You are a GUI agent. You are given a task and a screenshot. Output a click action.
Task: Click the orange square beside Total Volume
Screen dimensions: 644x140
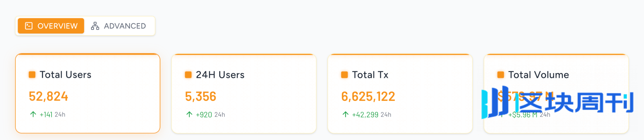click(501, 75)
